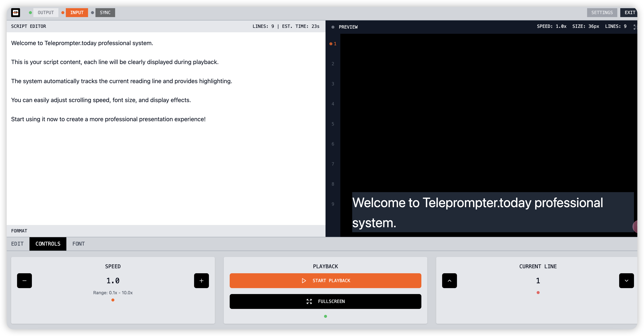The height and width of the screenshot is (336, 644).
Task: Move current line up with chevron-up button
Action: point(449,280)
